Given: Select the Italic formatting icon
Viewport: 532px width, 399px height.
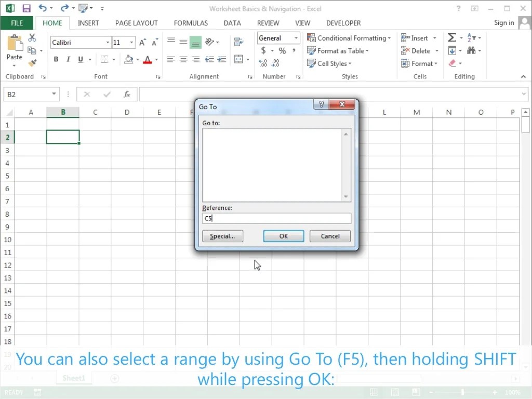Looking at the screenshot, I should coord(68,59).
